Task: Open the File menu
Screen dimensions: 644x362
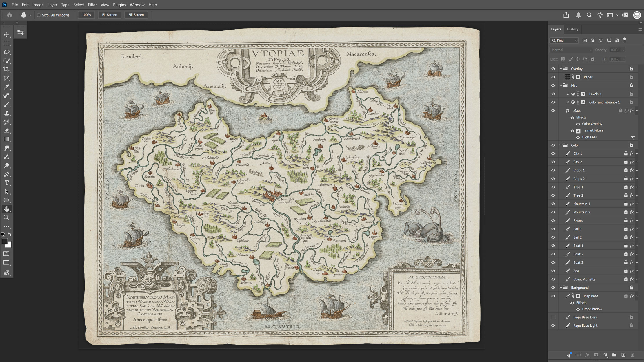Action: pos(15,5)
